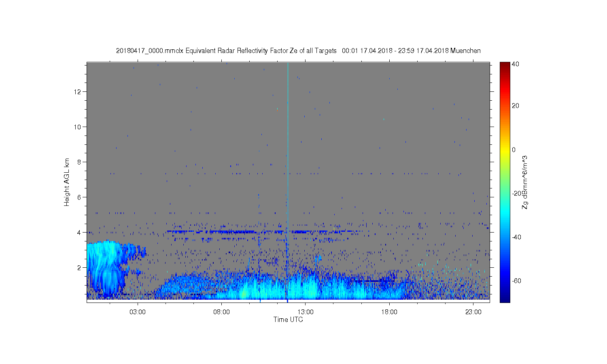The width and height of the screenshot is (607, 364).
Task: Click the 18:00 time axis label
Action: pyautogui.click(x=389, y=312)
